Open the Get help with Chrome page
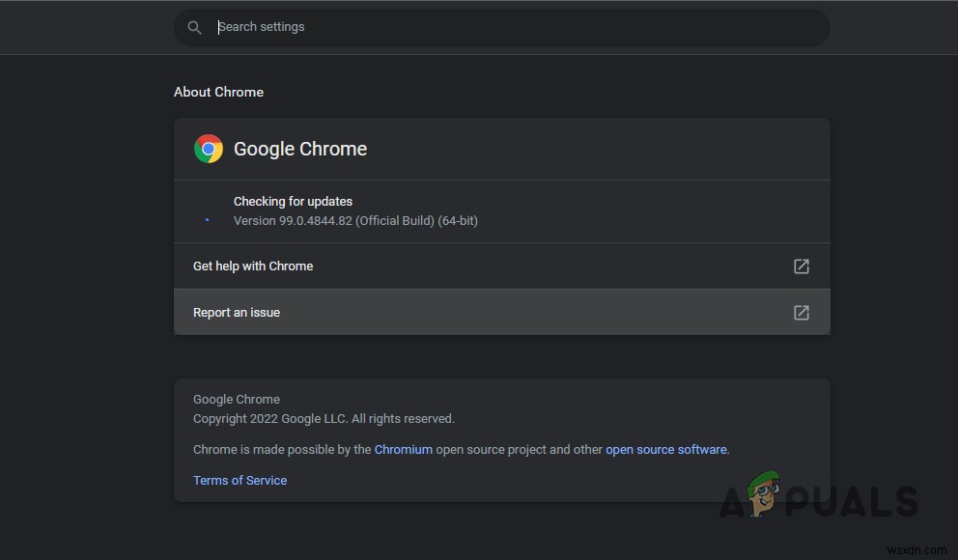Screen dimensions: 958x560 (253, 266)
